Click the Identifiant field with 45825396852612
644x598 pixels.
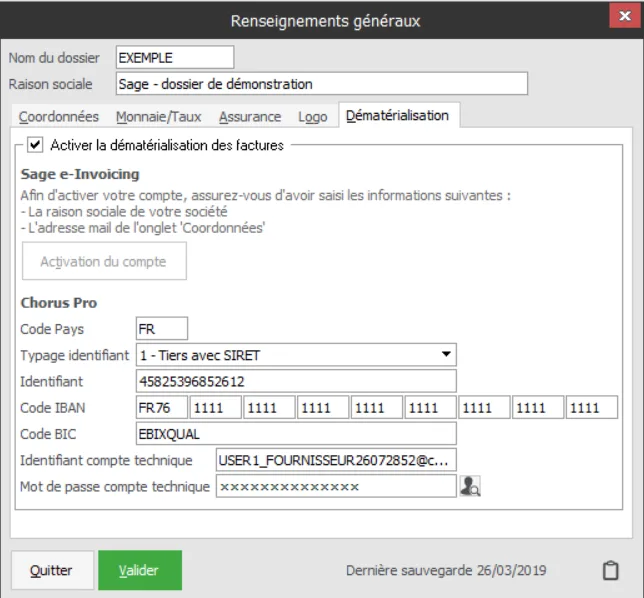pos(296,381)
